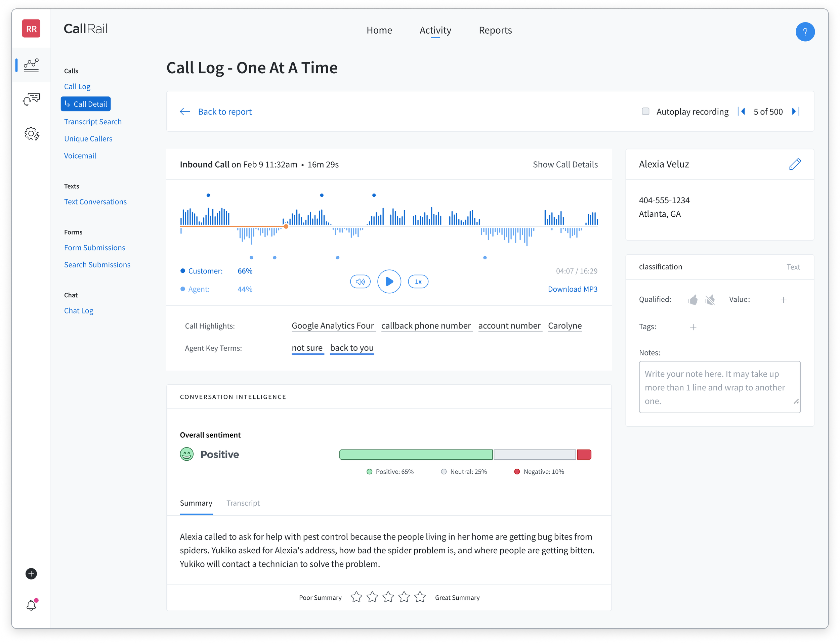Image resolution: width=840 pixels, height=643 pixels.
Task: Mark call qualified with thumbs up
Action: 693,300
